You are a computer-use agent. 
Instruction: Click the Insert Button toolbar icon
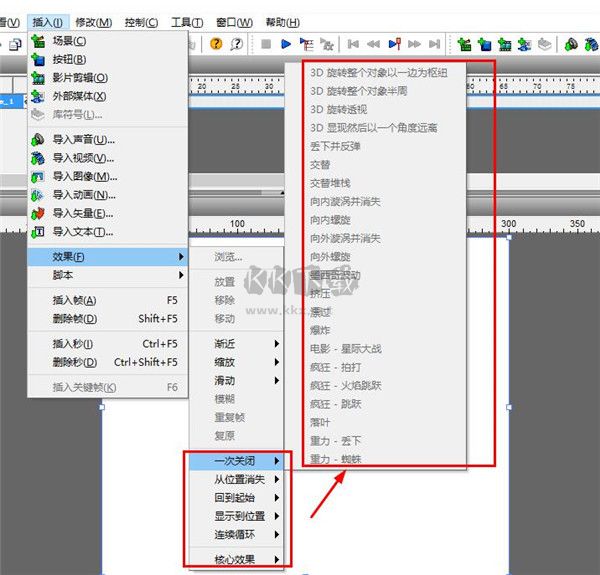[x=484, y=44]
